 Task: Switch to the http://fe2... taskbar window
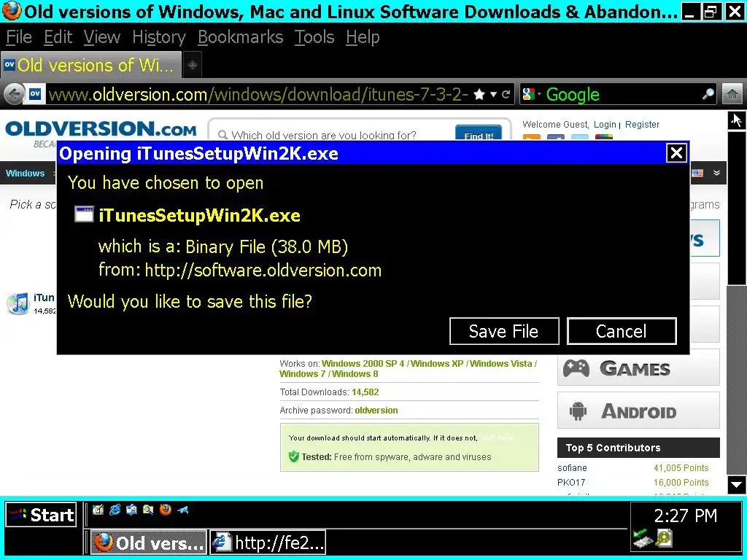(x=268, y=542)
